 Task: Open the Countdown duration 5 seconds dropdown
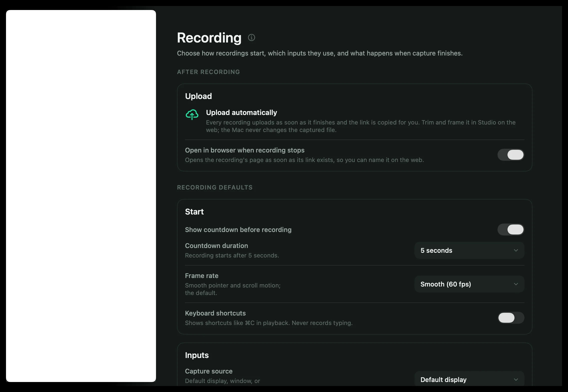(469, 250)
